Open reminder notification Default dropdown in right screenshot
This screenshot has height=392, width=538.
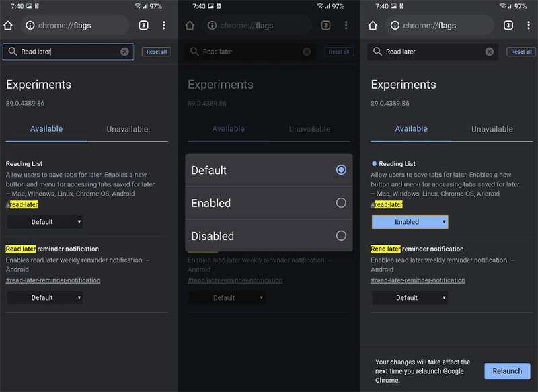410,298
